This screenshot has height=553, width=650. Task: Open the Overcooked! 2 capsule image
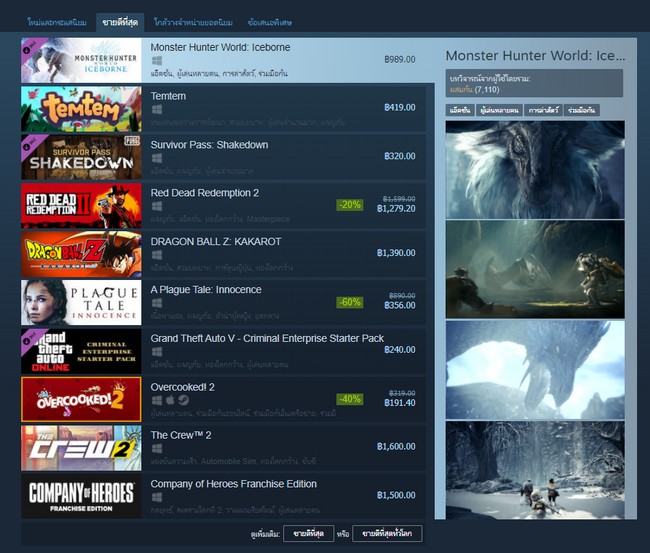click(81, 400)
